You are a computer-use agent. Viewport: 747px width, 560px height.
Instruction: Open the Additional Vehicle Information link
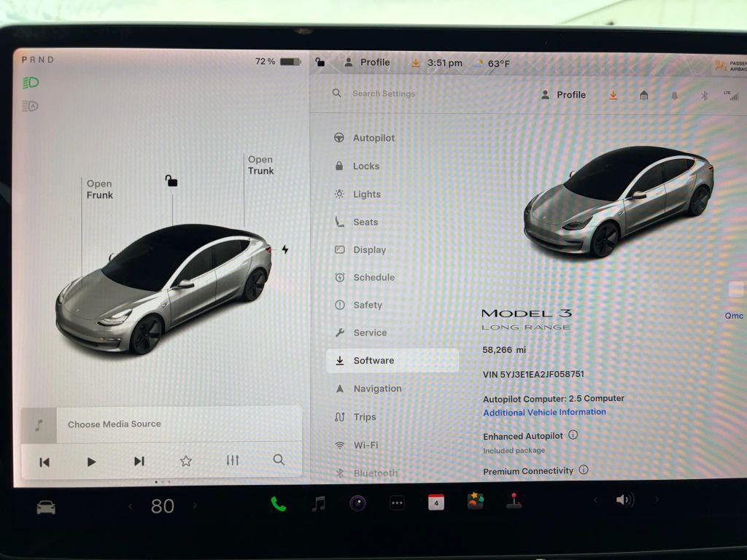(543, 412)
